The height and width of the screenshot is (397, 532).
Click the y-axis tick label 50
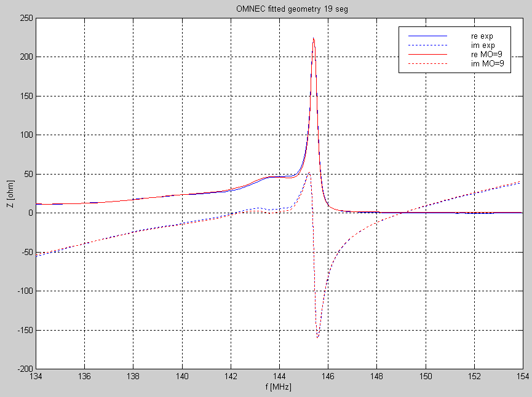[x=28, y=174]
